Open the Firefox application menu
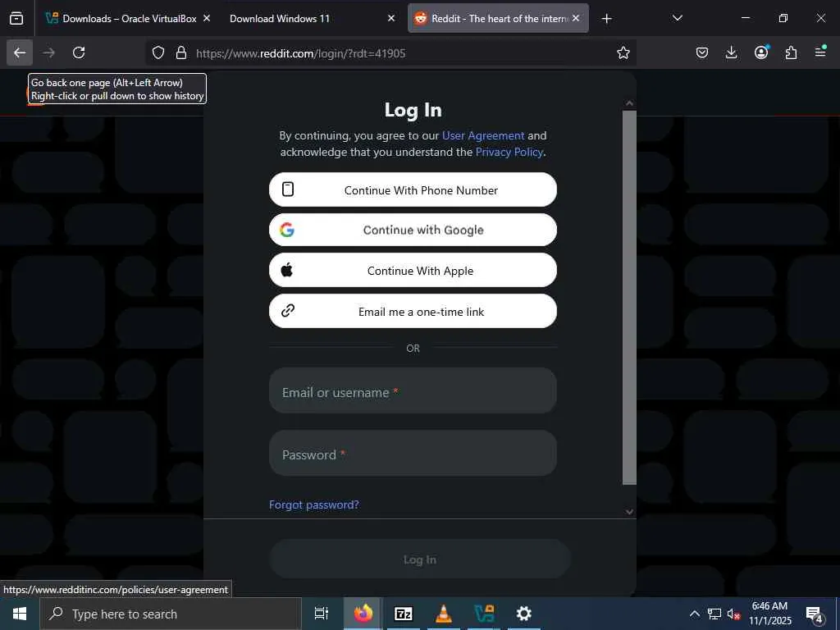840x630 pixels. 820,52
